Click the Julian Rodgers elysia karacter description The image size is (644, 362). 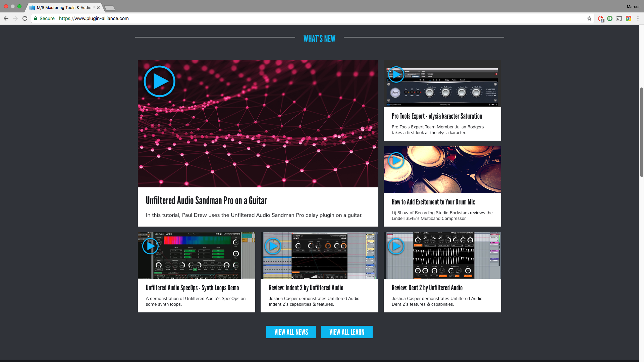point(438,130)
